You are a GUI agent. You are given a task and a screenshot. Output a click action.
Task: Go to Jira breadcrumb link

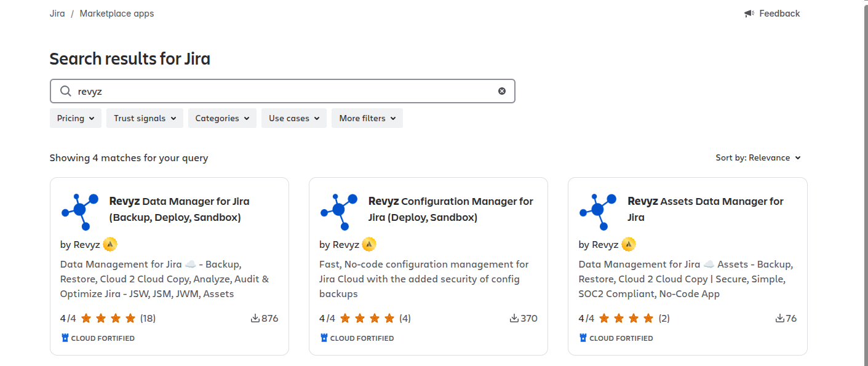point(57,14)
